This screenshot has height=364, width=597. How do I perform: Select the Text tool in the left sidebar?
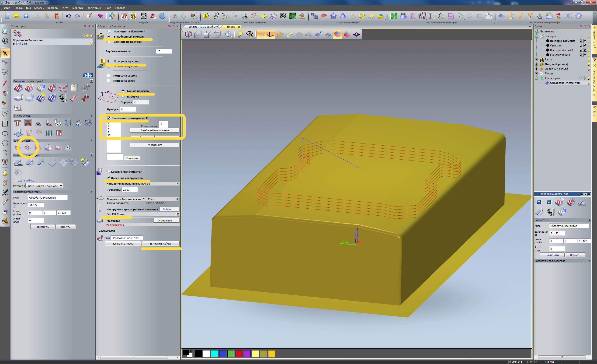pyautogui.click(x=5, y=162)
